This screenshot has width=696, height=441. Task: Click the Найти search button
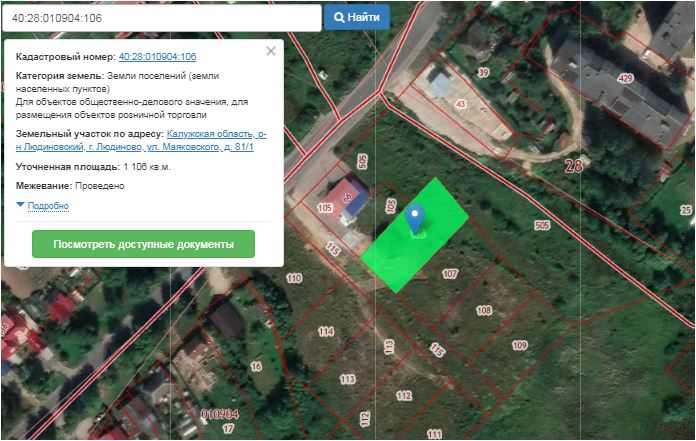click(357, 18)
